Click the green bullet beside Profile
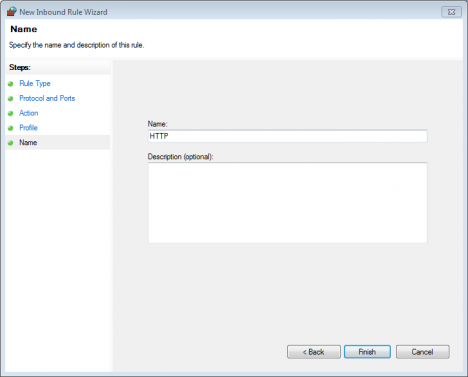Image resolution: width=468 pixels, height=377 pixels. [x=11, y=128]
